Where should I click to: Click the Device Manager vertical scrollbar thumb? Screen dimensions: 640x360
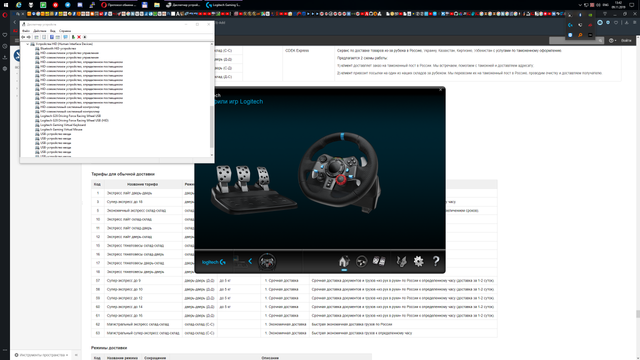pyautogui.click(x=212, y=127)
